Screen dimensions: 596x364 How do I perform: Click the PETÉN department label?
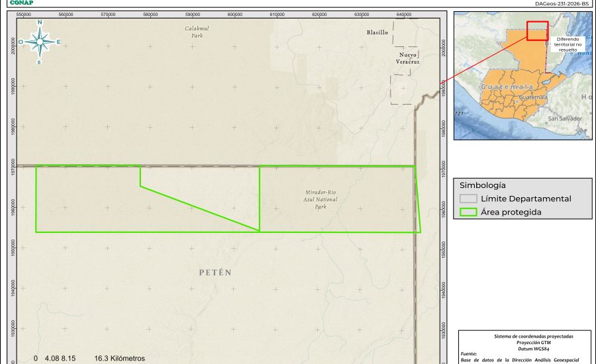pyautogui.click(x=217, y=272)
